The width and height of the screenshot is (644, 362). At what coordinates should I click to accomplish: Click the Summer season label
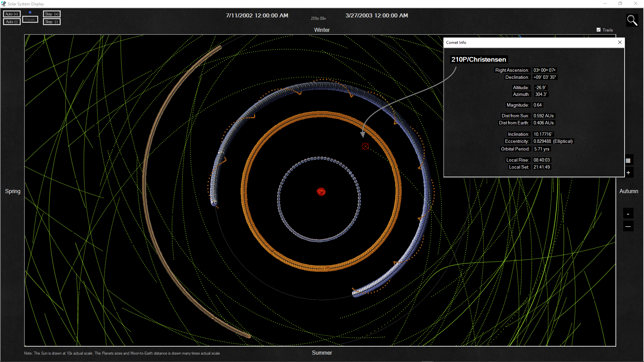click(322, 353)
